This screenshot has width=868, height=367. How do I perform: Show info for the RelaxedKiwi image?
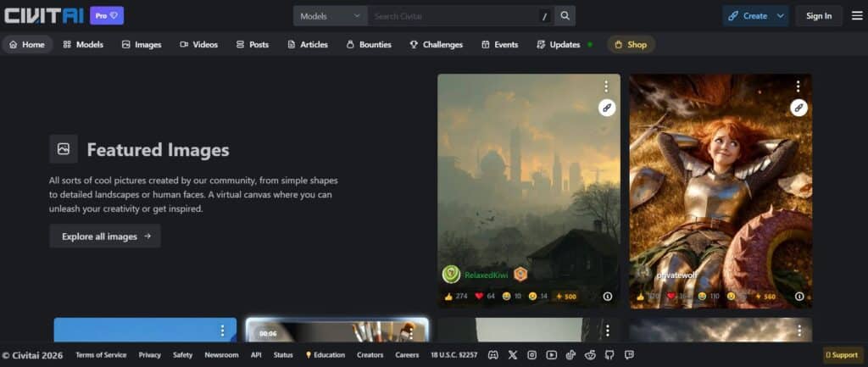[607, 296]
